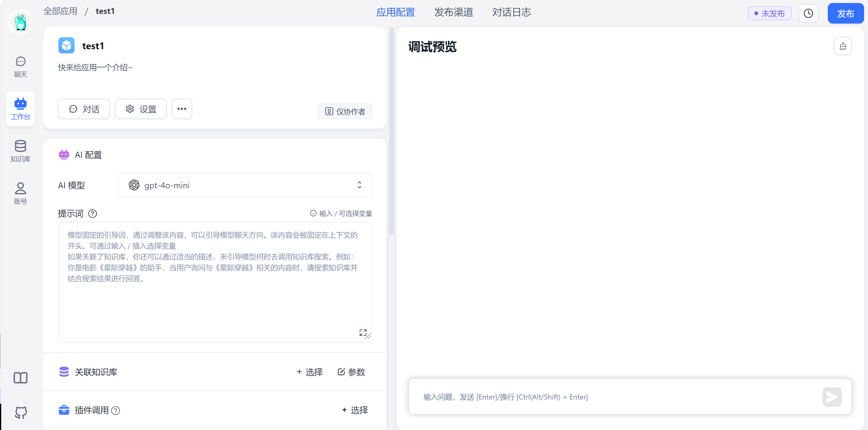Go to 全部应用 breadcrumb link
The height and width of the screenshot is (430, 868).
pyautogui.click(x=60, y=11)
